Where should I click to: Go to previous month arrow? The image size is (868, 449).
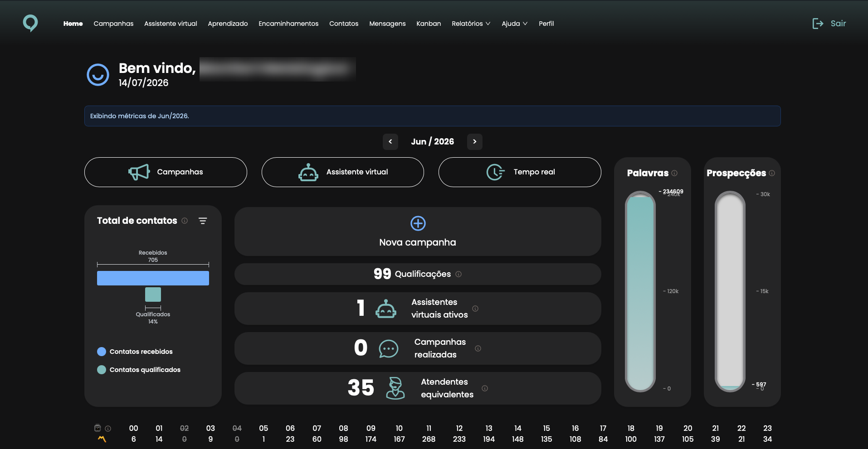(x=390, y=142)
